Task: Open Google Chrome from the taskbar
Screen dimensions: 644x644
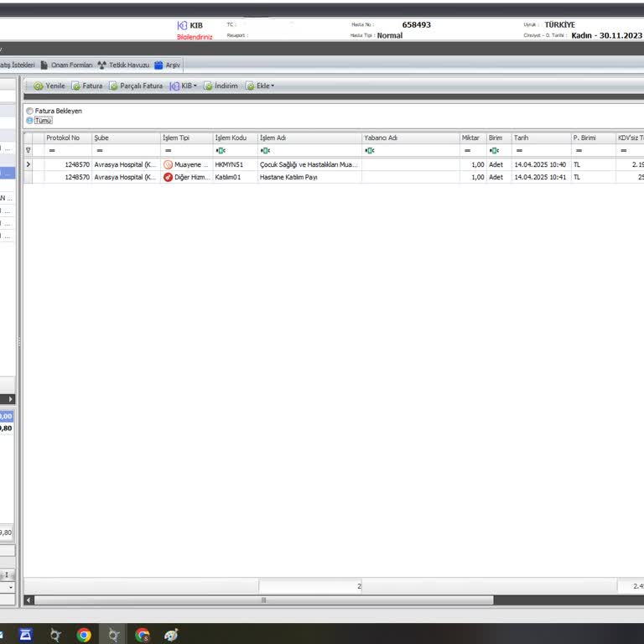Action: click(84, 635)
